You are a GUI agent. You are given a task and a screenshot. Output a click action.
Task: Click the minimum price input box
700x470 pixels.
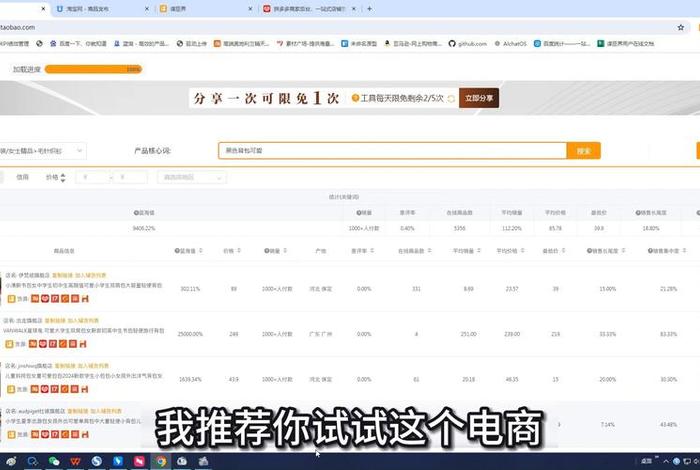click(92, 177)
